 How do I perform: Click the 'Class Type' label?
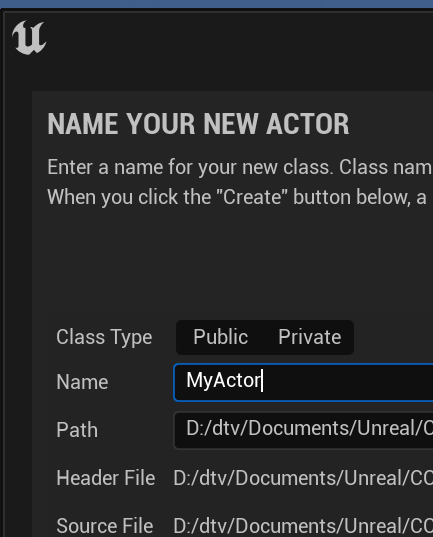pos(104,337)
